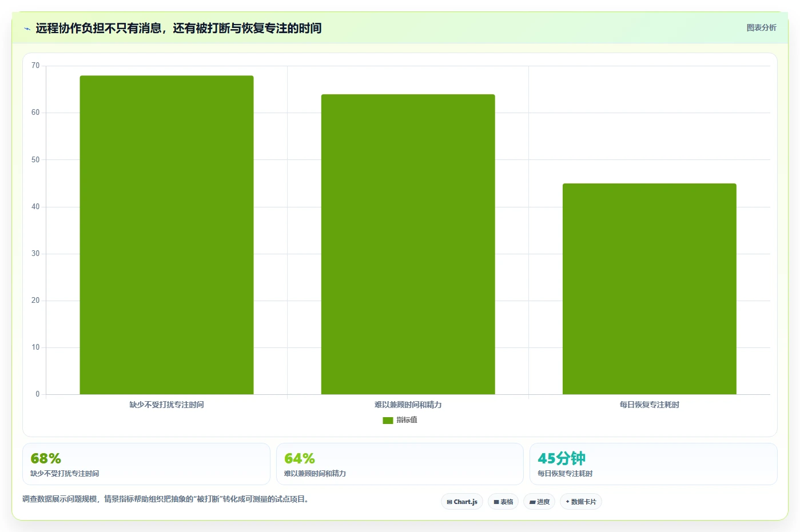Image resolution: width=800 pixels, height=532 pixels.
Task: Click the y-axis tick label 50
Action: (35, 160)
